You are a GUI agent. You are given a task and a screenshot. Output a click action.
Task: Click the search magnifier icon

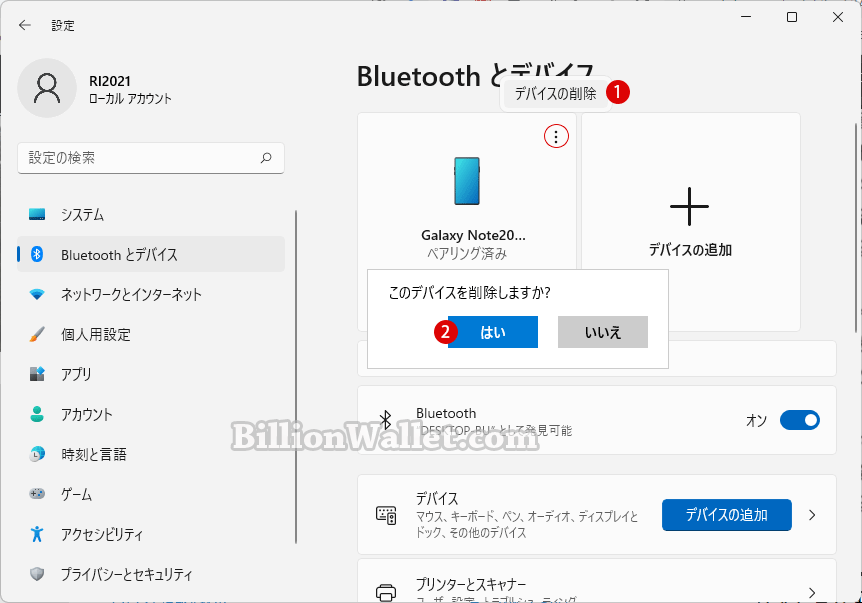(x=266, y=158)
